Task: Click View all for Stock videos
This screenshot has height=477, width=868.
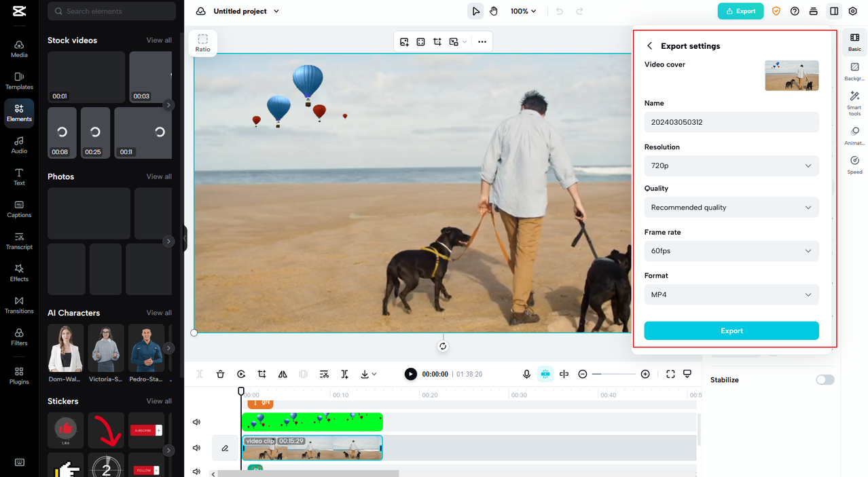Action: point(159,40)
